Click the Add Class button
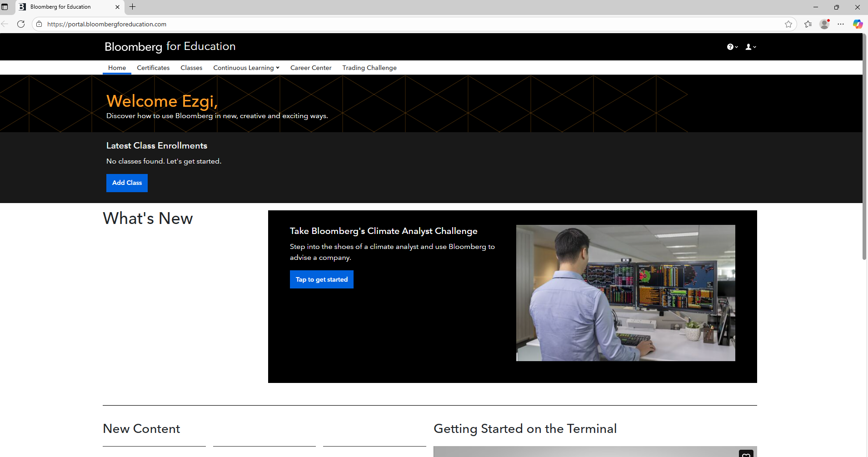The image size is (868, 457). (x=127, y=183)
